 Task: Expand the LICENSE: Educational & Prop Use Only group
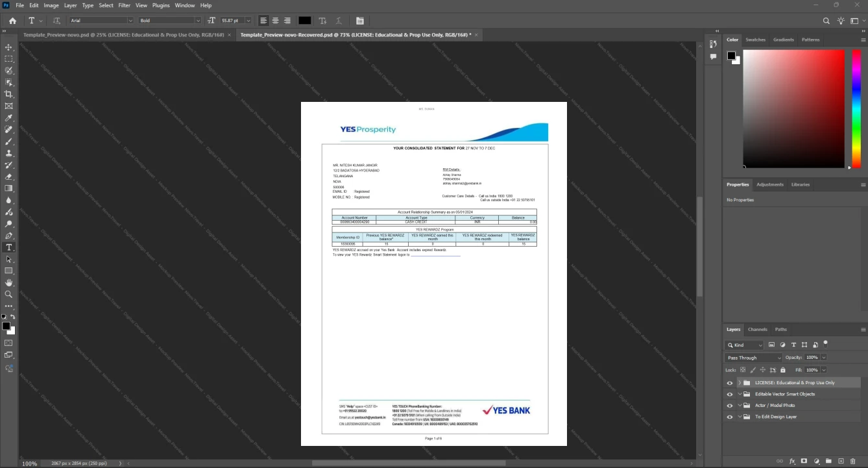(740, 383)
